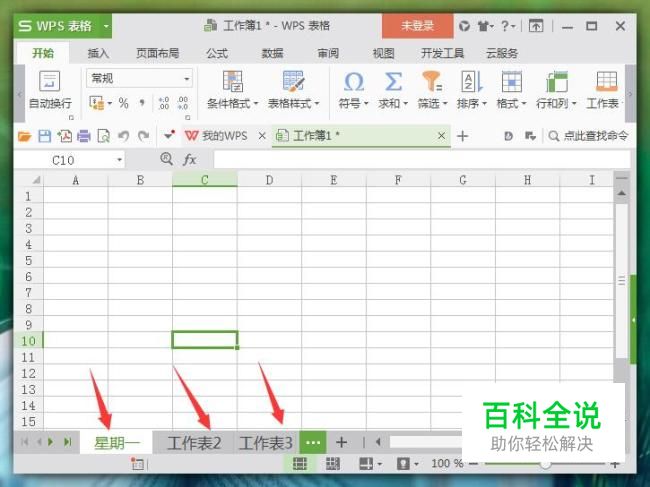Open the Worksheet (工作表) icon
This screenshot has height=487, width=650.
(606, 81)
